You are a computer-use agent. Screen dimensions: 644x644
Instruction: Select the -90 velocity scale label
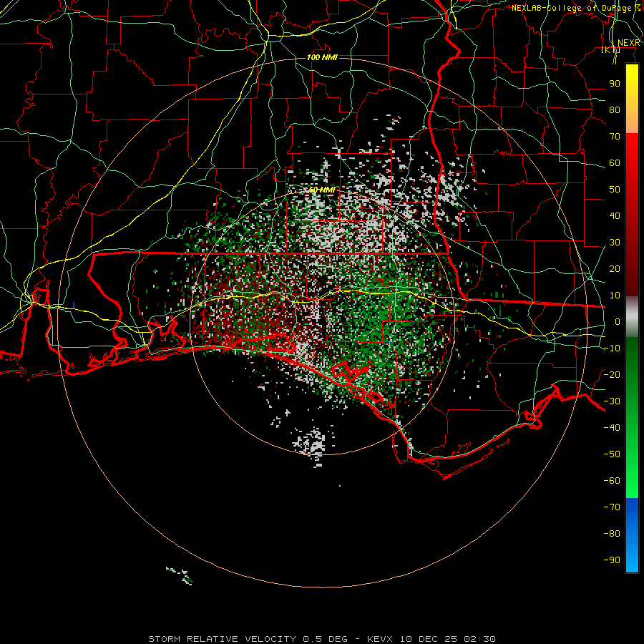click(x=612, y=560)
